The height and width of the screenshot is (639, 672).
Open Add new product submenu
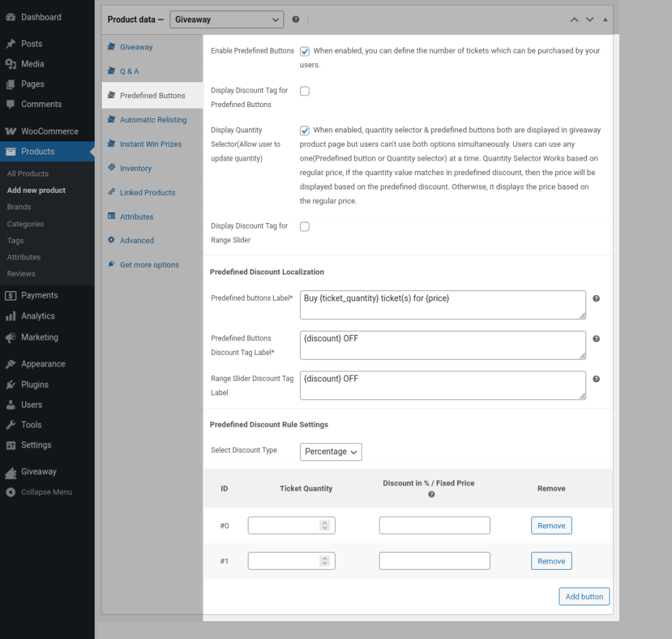(36, 190)
